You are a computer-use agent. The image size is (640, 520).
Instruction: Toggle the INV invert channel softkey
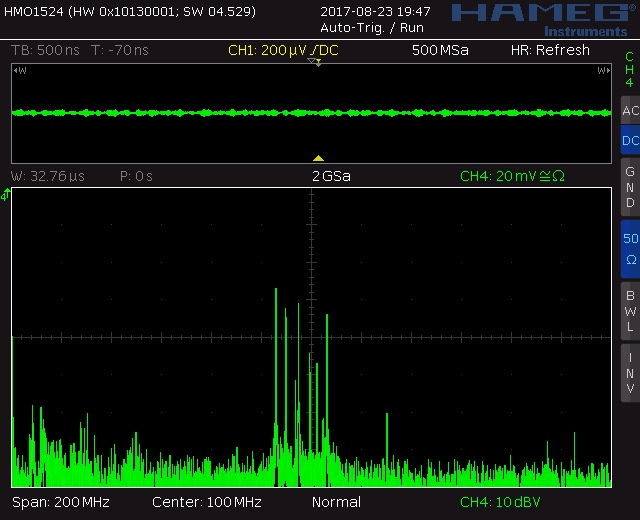tap(629, 372)
